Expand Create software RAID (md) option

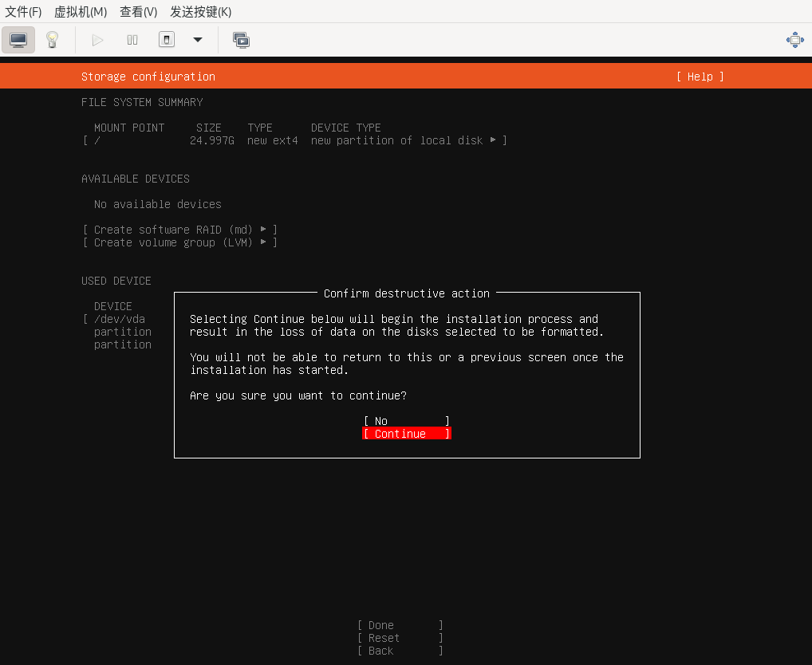click(x=180, y=230)
